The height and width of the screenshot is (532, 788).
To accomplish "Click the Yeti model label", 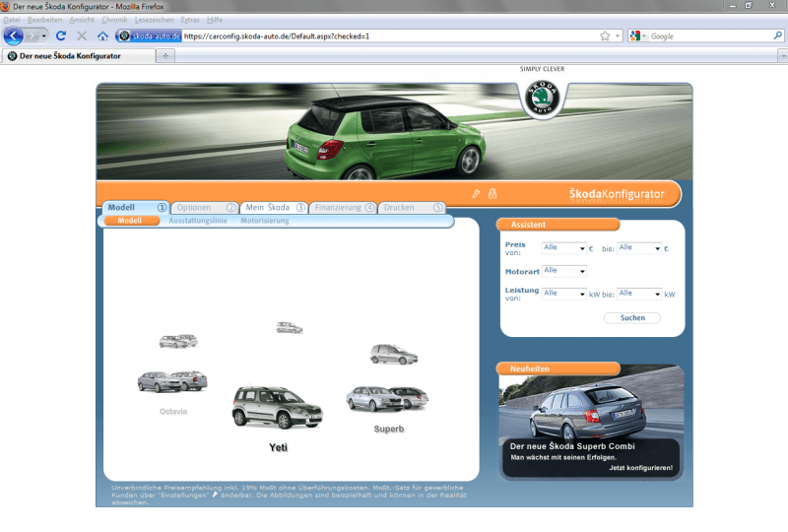I will tap(278, 447).
